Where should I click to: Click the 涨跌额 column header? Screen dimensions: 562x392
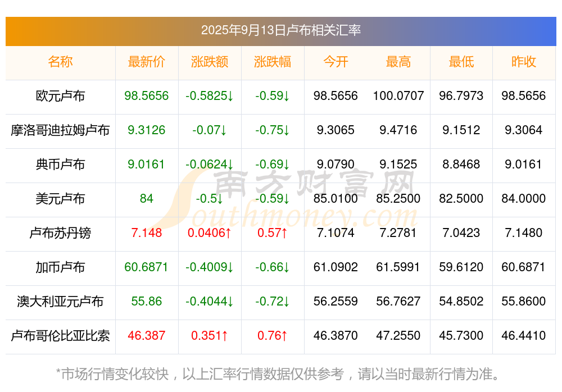coord(209,62)
